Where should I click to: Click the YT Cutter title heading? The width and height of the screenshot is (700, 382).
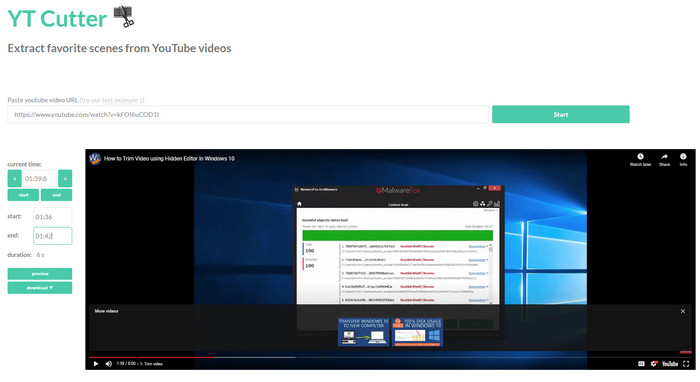57,19
